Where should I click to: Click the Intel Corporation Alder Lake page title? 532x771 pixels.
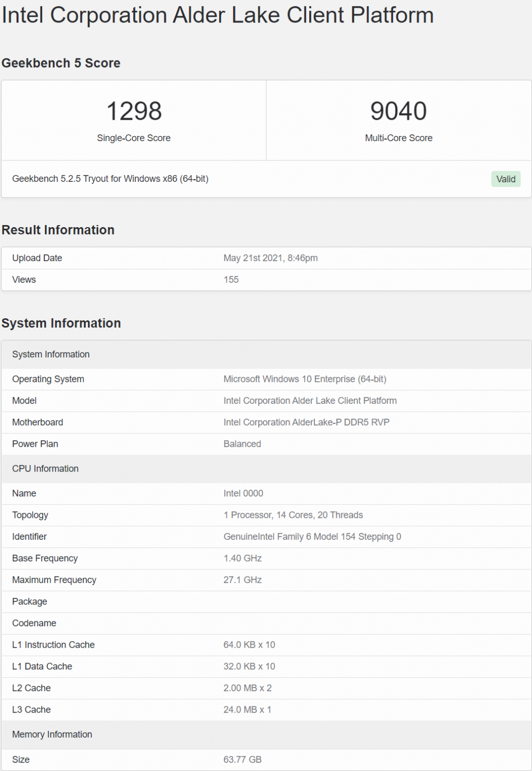click(218, 15)
